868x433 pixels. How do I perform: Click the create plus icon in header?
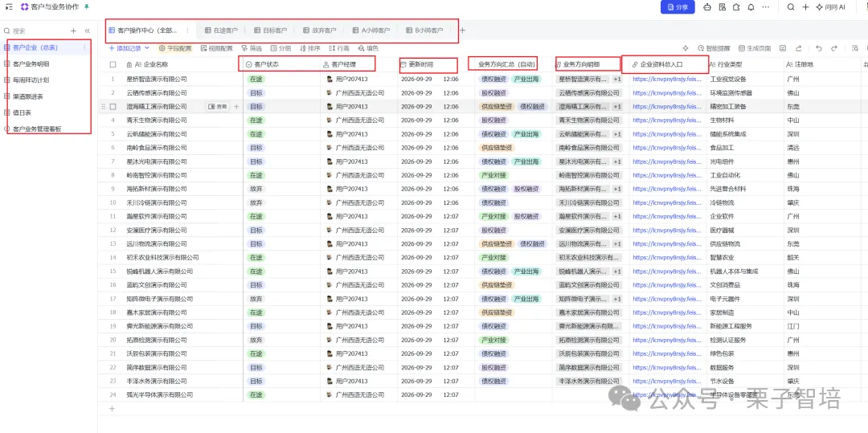click(x=805, y=7)
